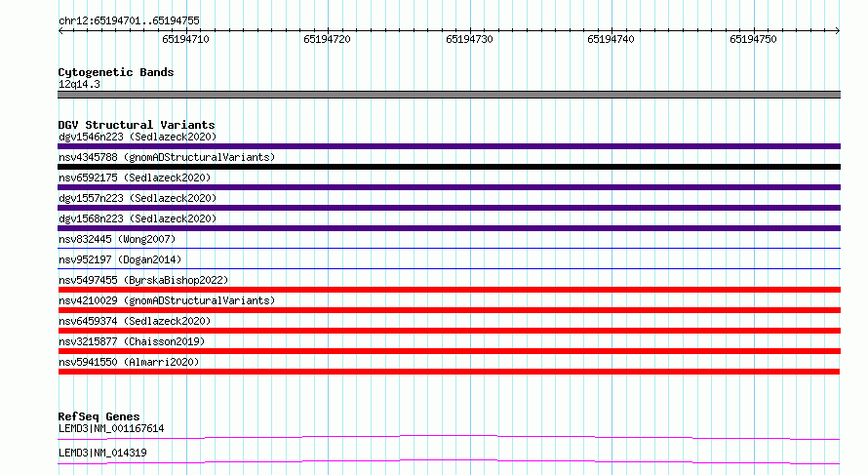Click the left arrow of the ruler
The image size is (868, 475).
click(60, 31)
